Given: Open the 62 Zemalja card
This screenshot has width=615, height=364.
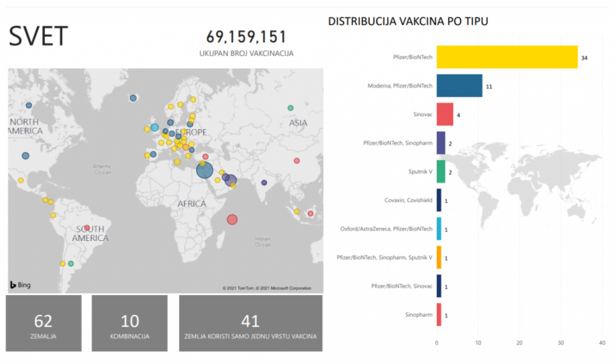Looking at the screenshot, I should click(x=44, y=323).
